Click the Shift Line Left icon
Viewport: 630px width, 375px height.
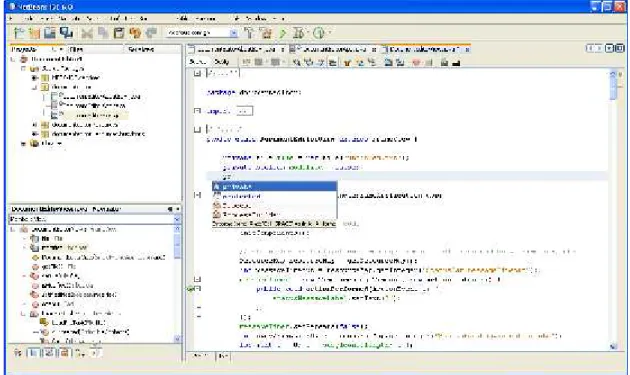point(388,62)
